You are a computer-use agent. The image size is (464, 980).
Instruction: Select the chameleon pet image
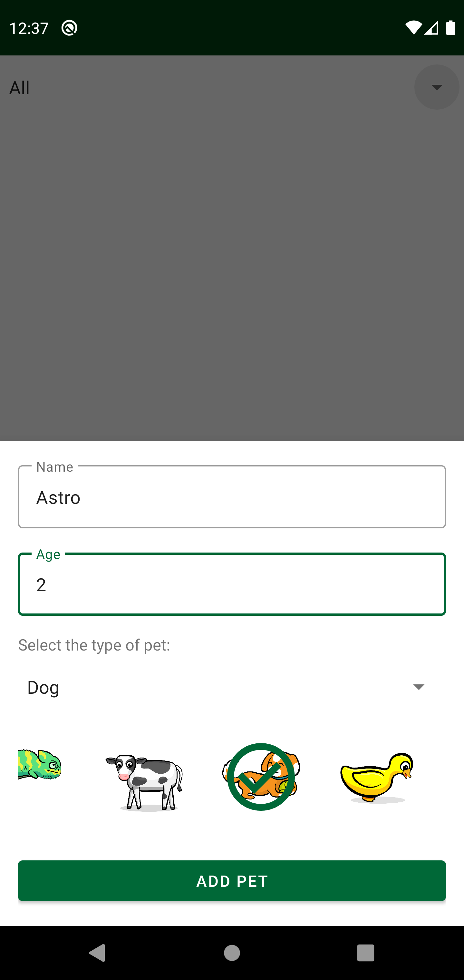click(40, 765)
